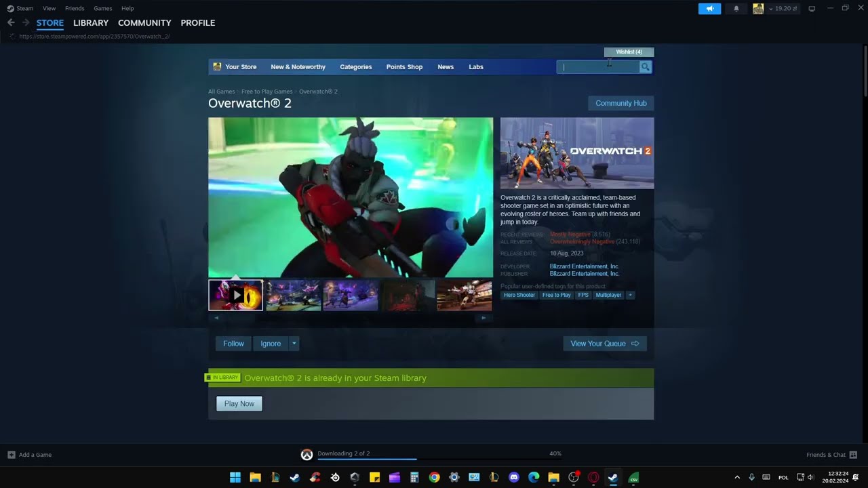The height and width of the screenshot is (488, 868).
Task: Select the FPS tag
Action: (583, 295)
